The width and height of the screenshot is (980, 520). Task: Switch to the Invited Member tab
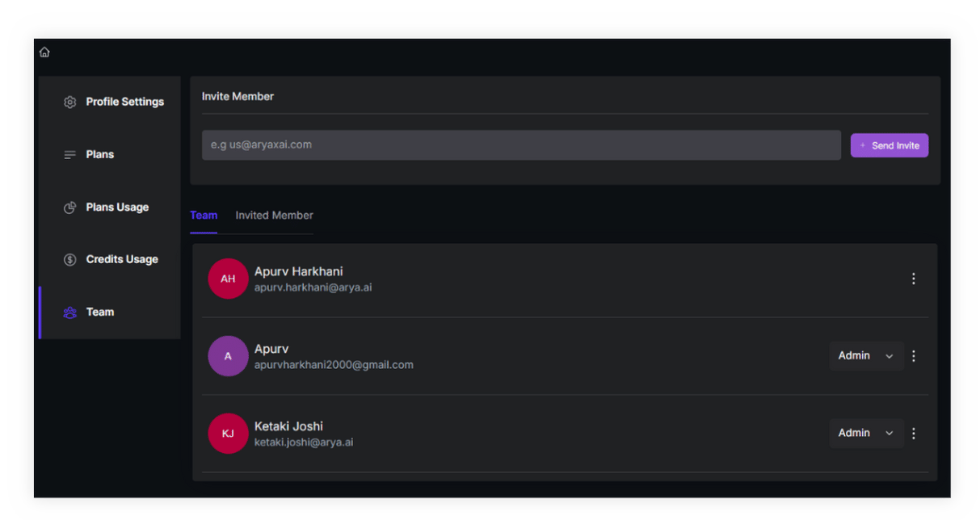274,216
